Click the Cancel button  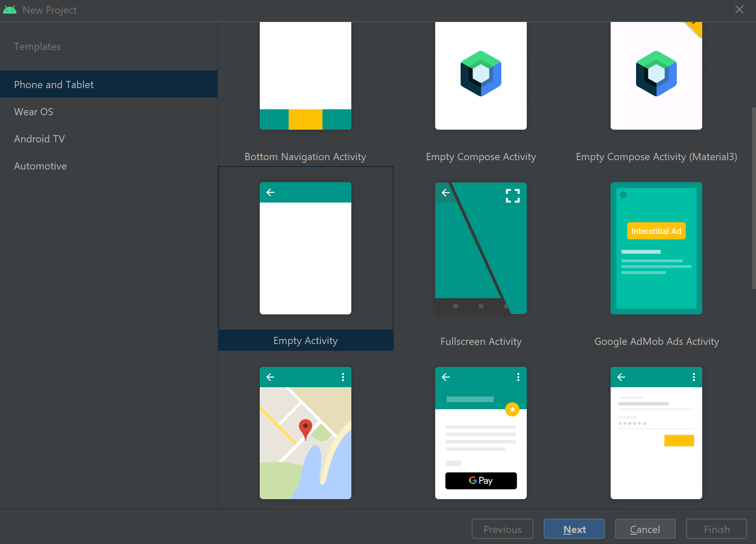click(645, 529)
